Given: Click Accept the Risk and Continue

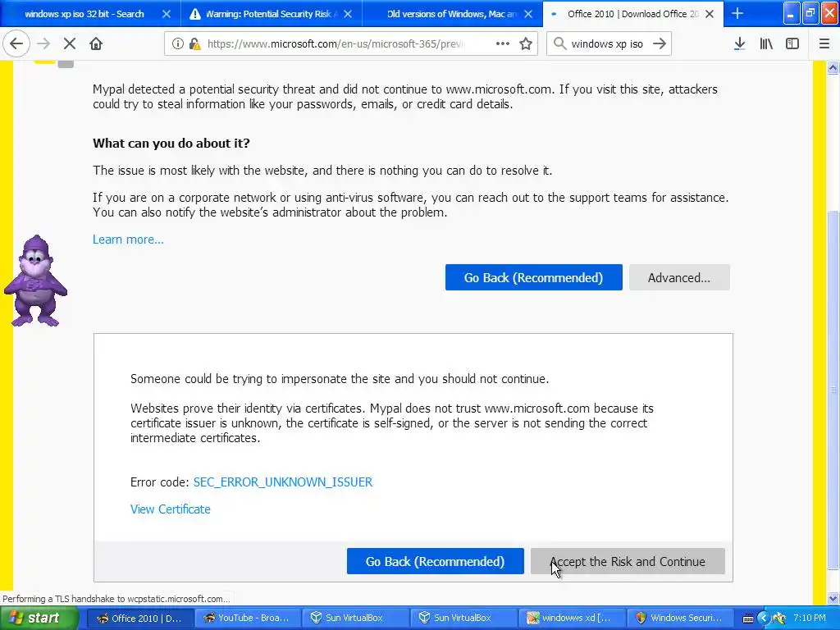Looking at the screenshot, I should (628, 561).
